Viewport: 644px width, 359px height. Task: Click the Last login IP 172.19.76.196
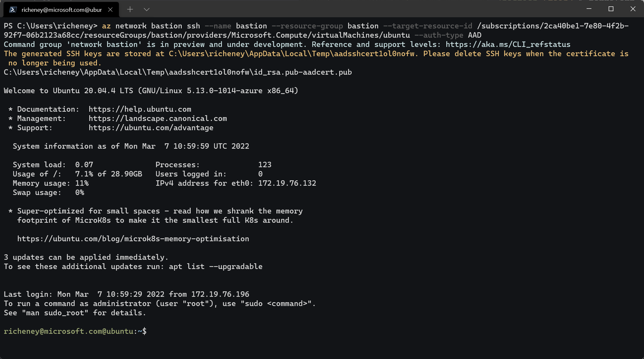(220, 294)
